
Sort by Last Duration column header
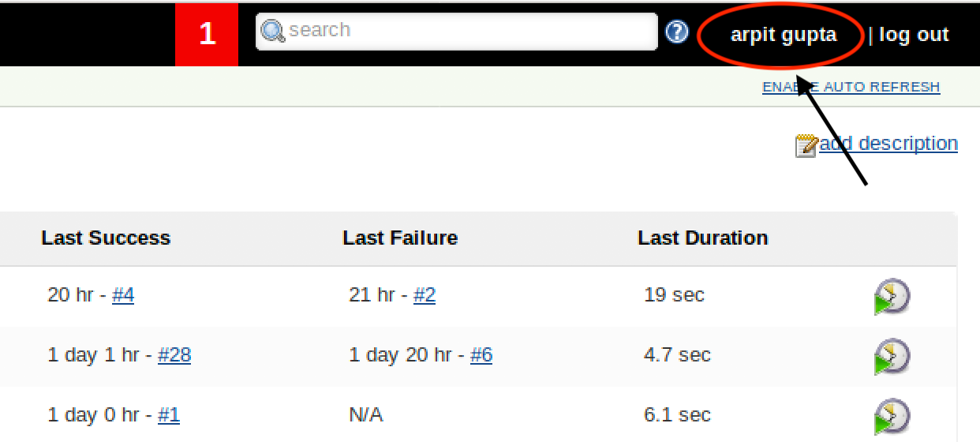click(x=702, y=238)
